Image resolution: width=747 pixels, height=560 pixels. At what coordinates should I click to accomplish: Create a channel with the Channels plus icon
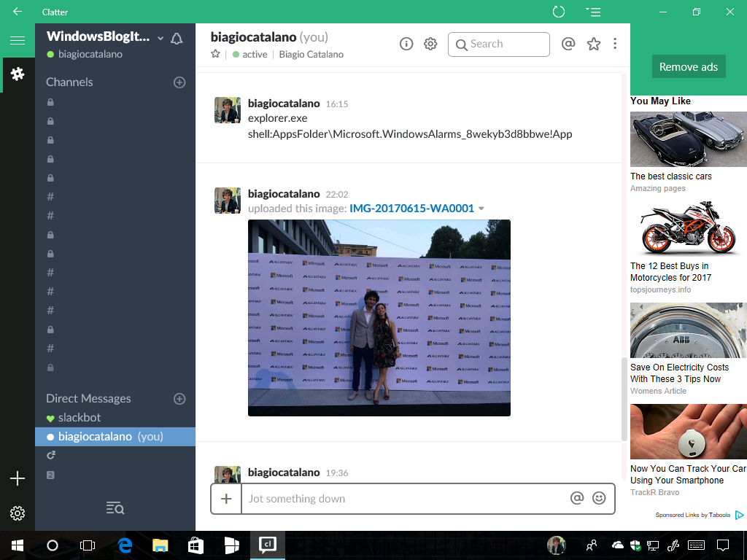coord(179,82)
